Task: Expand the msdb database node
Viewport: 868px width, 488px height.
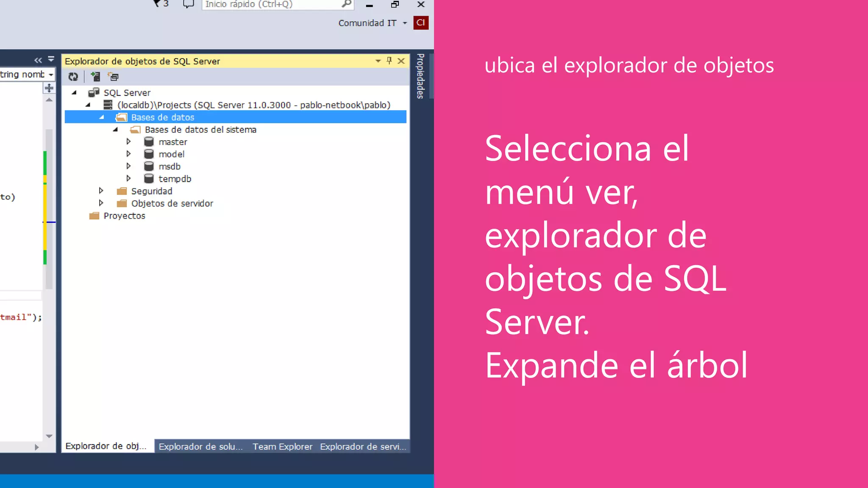Action: click(x=128, y=166)
